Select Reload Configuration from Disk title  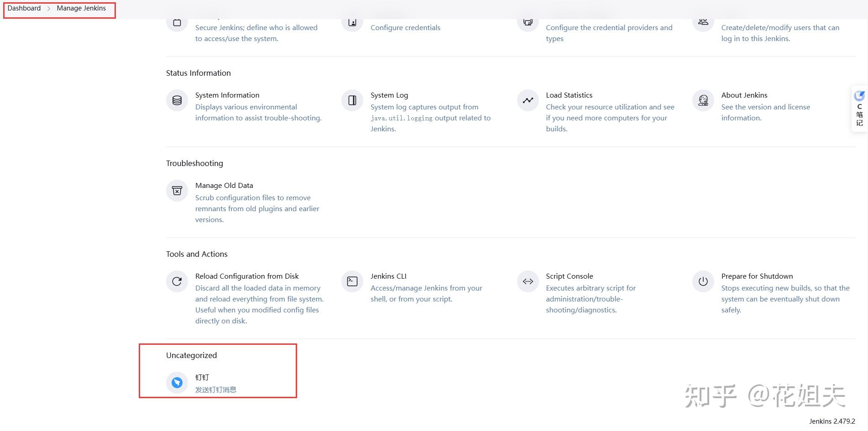click(x=247, y=276)
